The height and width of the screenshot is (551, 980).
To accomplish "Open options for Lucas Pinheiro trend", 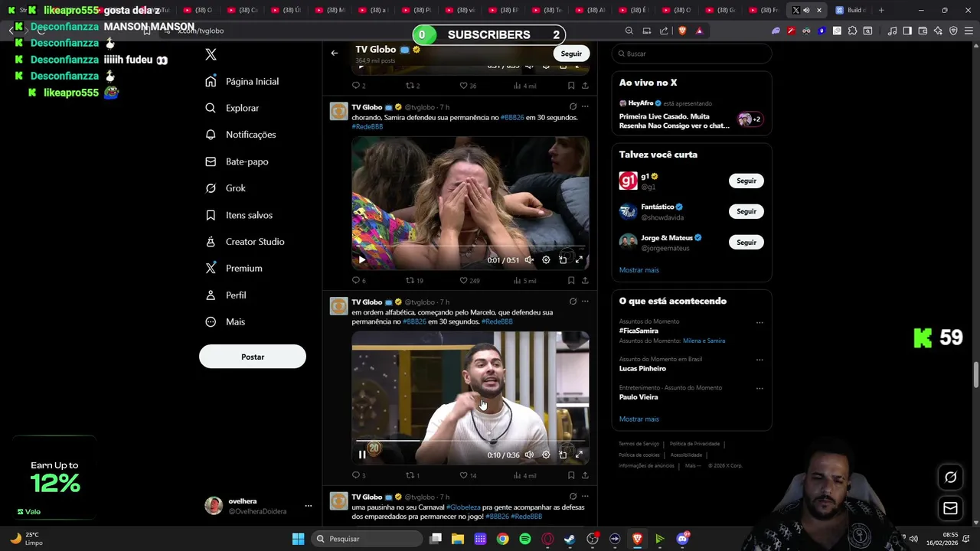I will 759,360.
